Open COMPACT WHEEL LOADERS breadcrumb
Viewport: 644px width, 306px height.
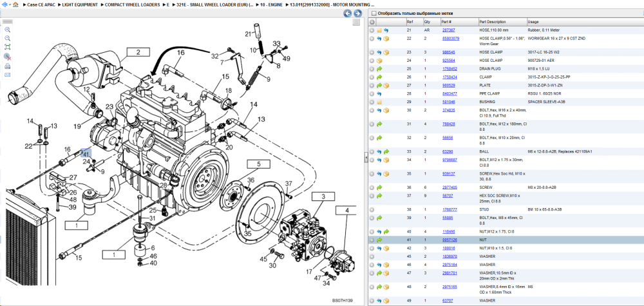pos(132,5)
